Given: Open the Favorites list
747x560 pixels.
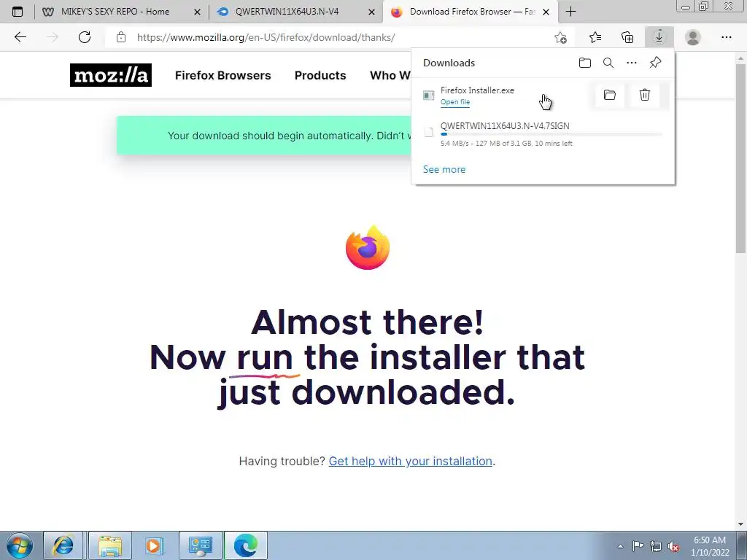Looking at the screenshot, I should coord(595,37).
